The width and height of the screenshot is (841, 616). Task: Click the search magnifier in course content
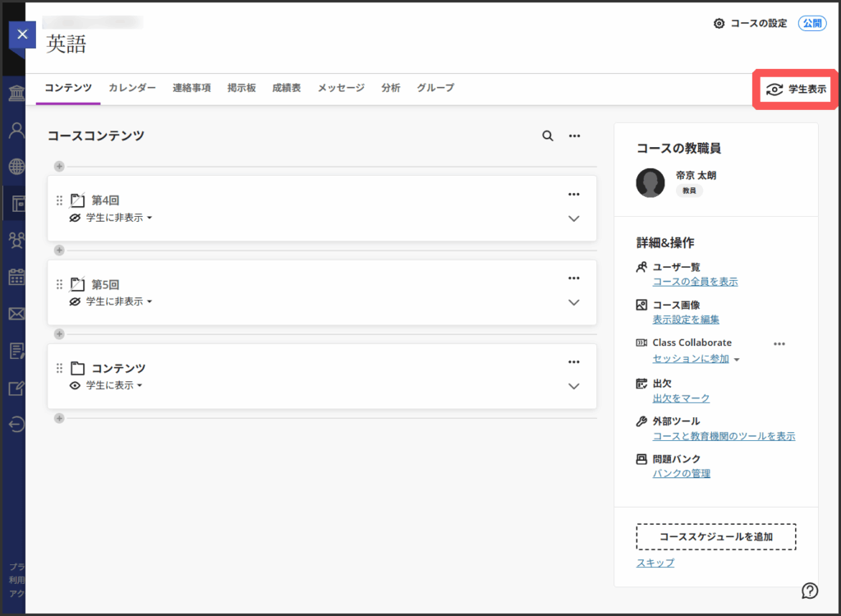548,136
